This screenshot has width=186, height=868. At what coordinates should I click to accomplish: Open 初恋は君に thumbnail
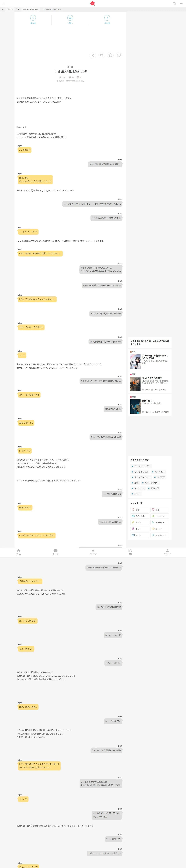[x=135, y=407]
